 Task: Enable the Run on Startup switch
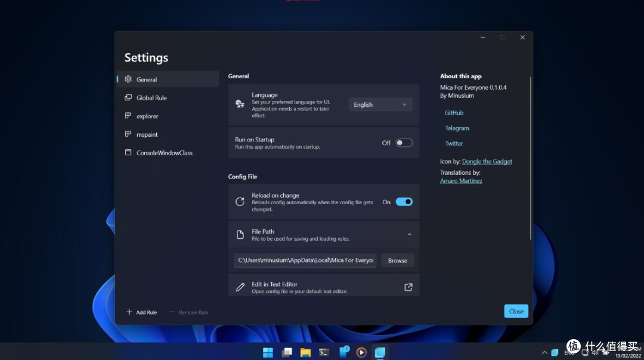pos(404,143)
